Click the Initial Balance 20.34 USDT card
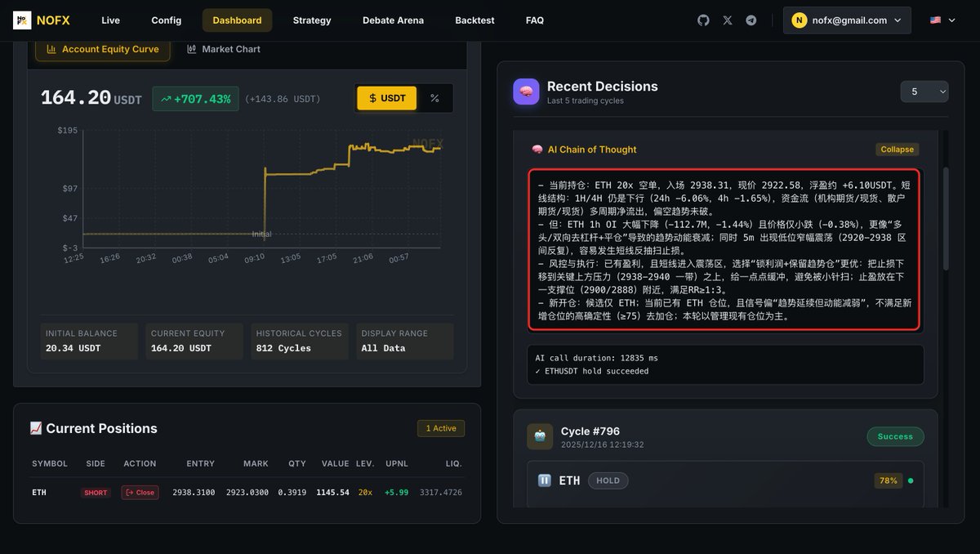Screen dimensions: 980x554 click(x=89, y=341)
